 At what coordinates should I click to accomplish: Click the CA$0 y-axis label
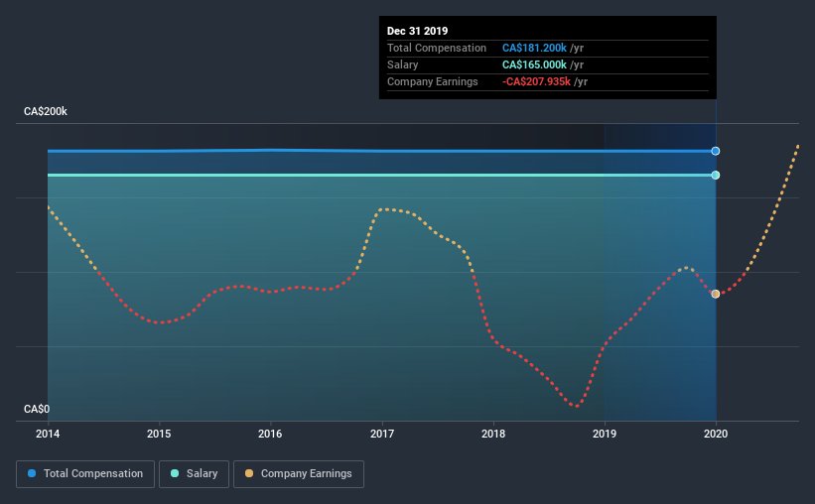pyautogui.click(x=37, y=410)
